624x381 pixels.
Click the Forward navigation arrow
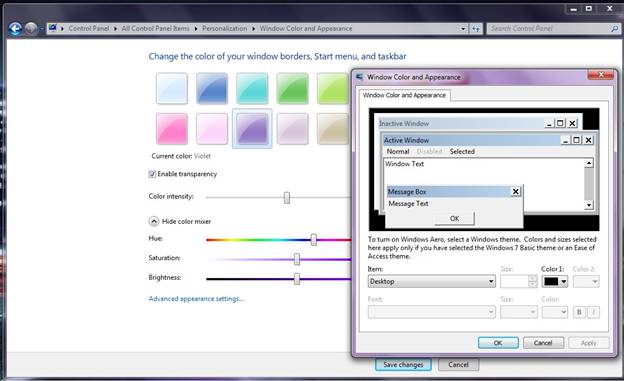coord(31,29)
